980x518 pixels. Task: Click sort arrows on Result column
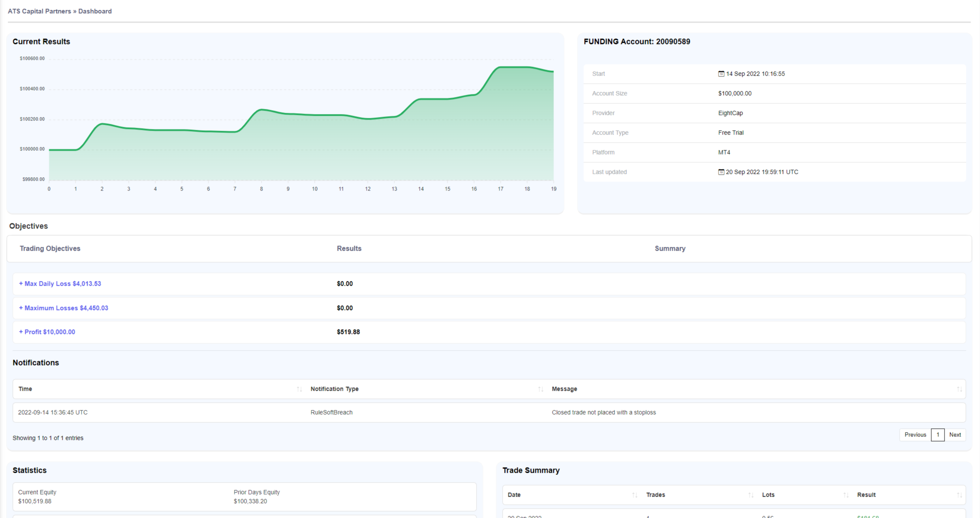[x=959, y=495]
